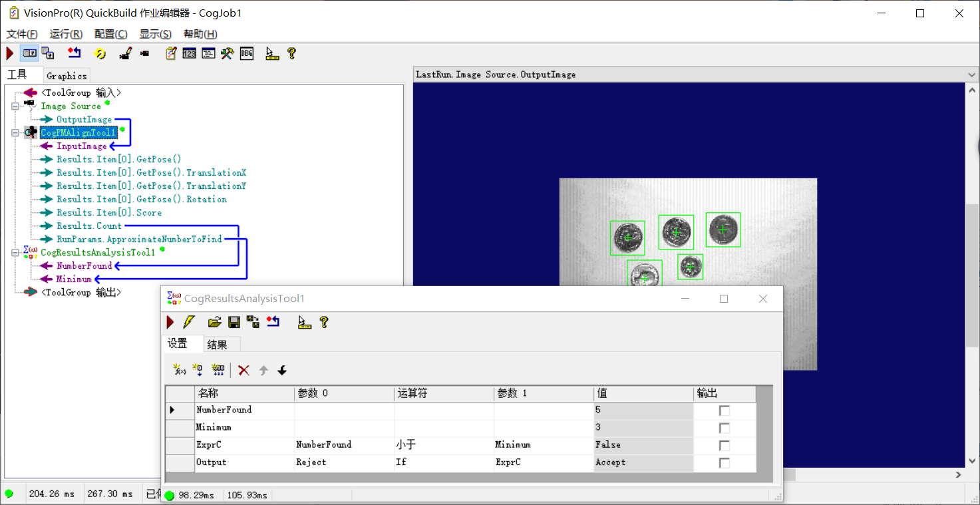The height and width of the screenshot is (505, 980).
Task: Open the 显示(S) menu
Action: point(155,34)
